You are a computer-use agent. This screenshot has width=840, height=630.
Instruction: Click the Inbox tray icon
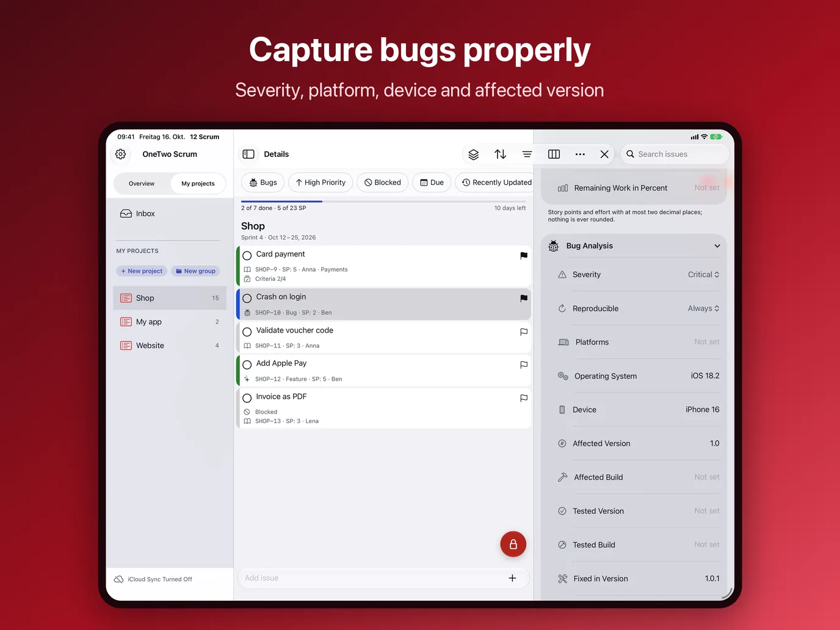tap(126, 214)
